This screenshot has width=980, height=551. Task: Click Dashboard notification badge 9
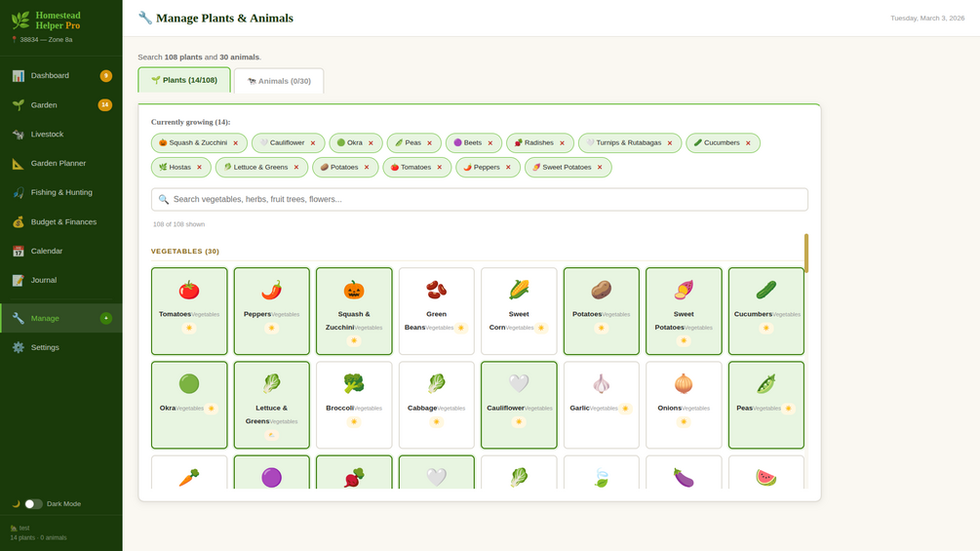[x=106, y=76]
